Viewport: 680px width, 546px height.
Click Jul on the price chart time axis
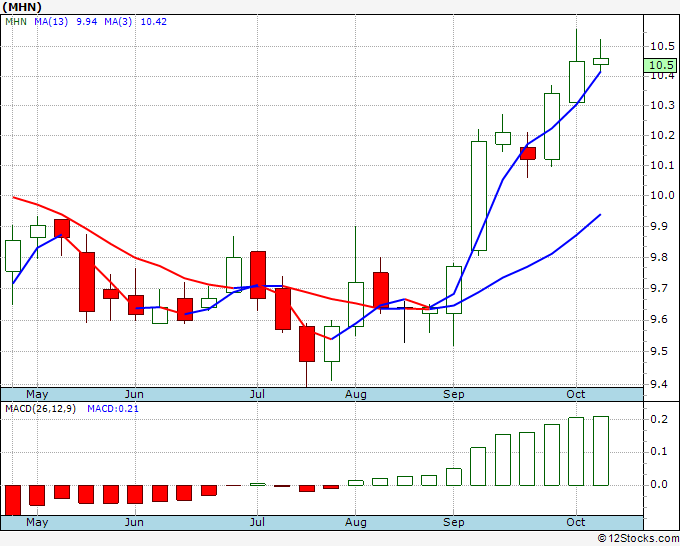click(257, 394)
